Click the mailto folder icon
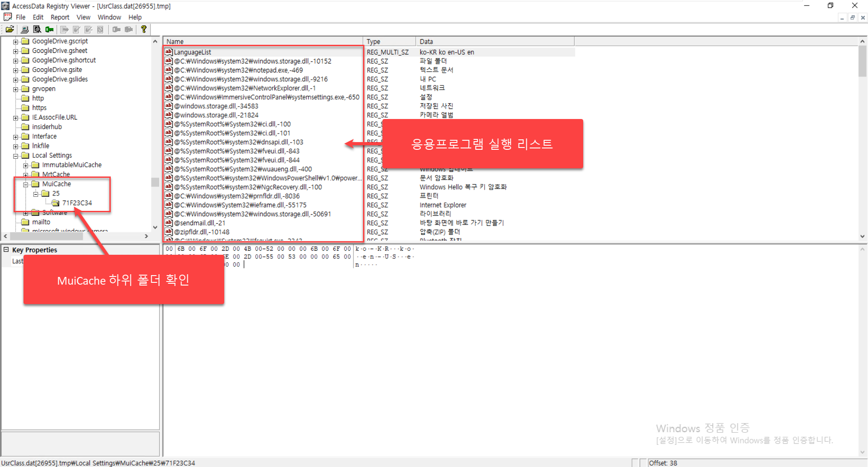Screen dimensions: 868x467 [25, 222]
